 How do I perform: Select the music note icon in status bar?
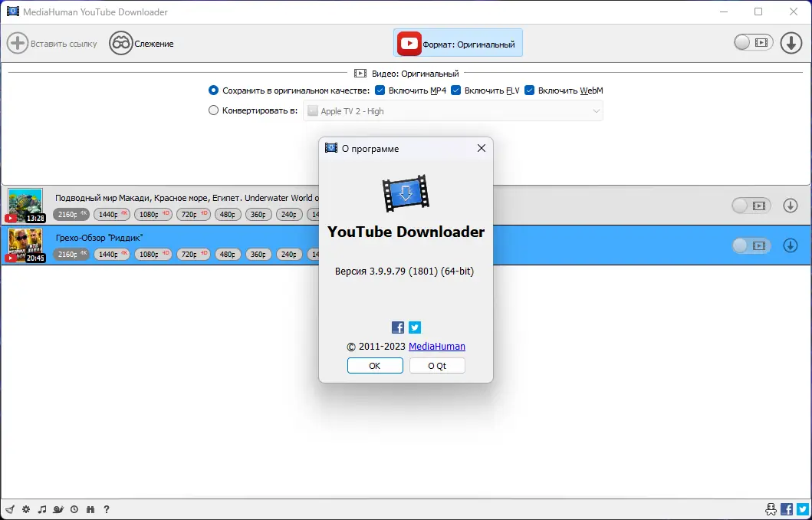43,509
